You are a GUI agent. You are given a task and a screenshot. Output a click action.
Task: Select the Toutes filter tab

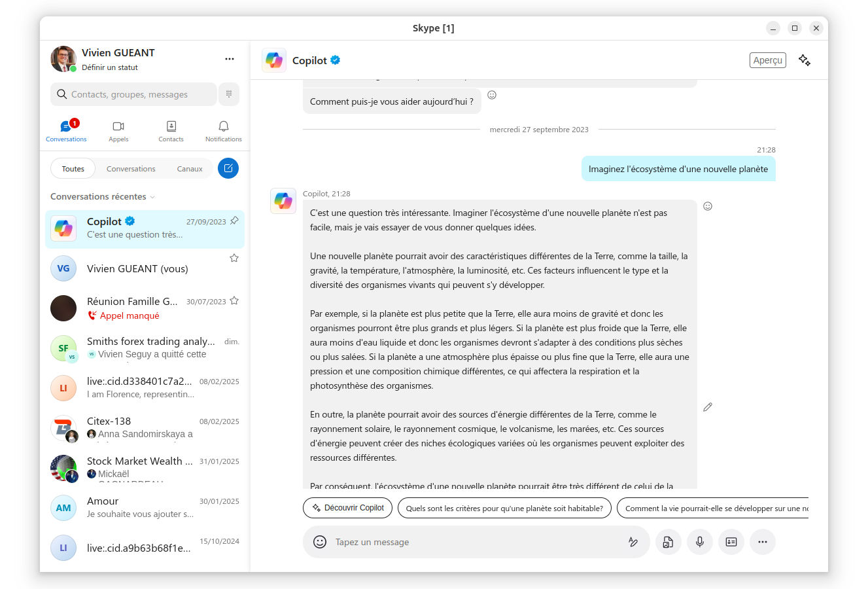(73, 169)
